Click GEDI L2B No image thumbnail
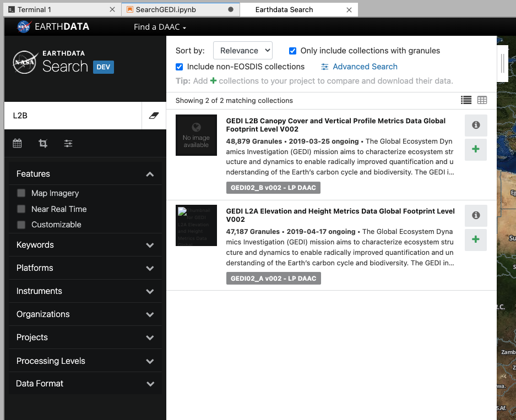This screenshot has width=516, height=420. tap(196, 135)
